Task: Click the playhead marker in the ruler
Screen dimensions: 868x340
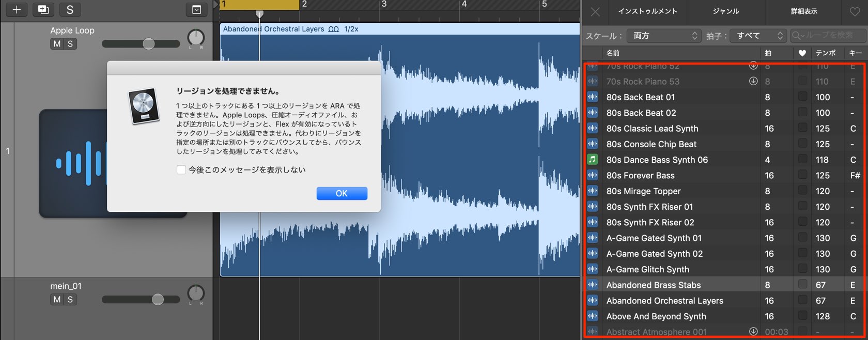Action: 259,14
